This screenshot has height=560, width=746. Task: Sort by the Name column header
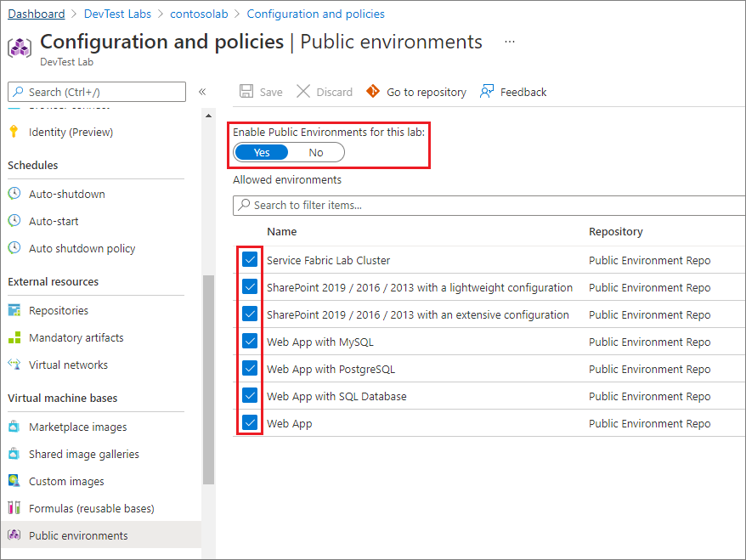(281, 231)
